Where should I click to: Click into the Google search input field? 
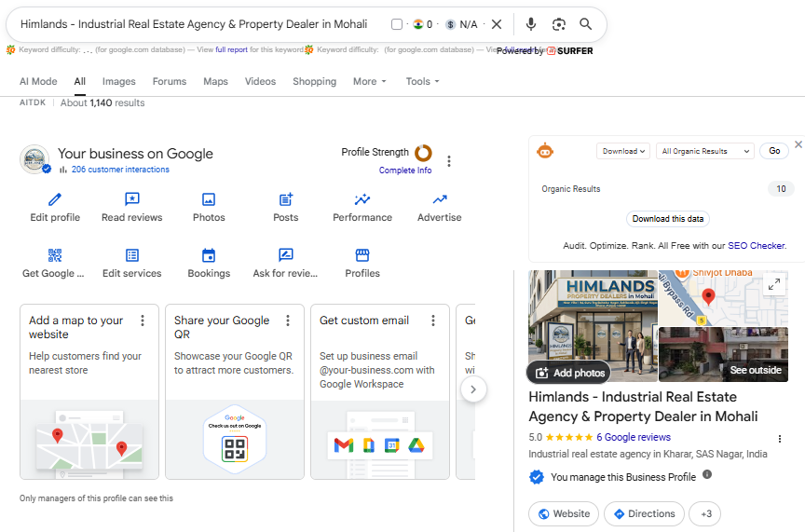pyautogui.click(x=194, y=24)
